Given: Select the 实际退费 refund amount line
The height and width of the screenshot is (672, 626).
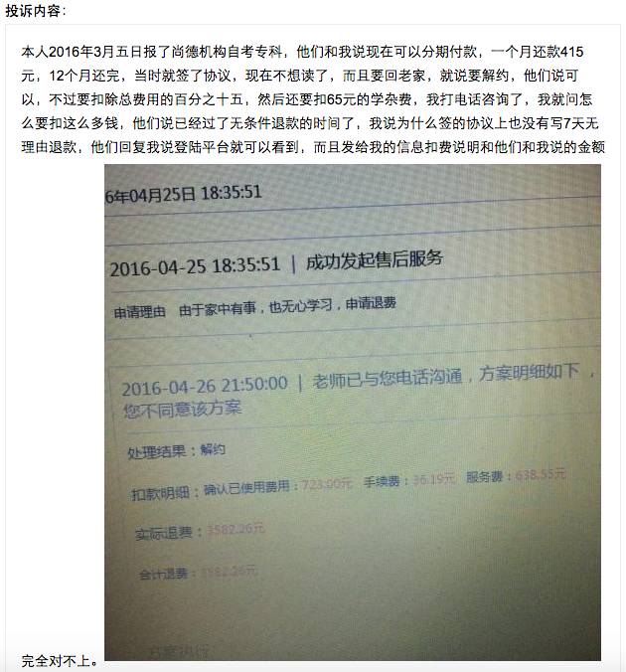Looking at the screenshot, I should [x=200, y=532].
